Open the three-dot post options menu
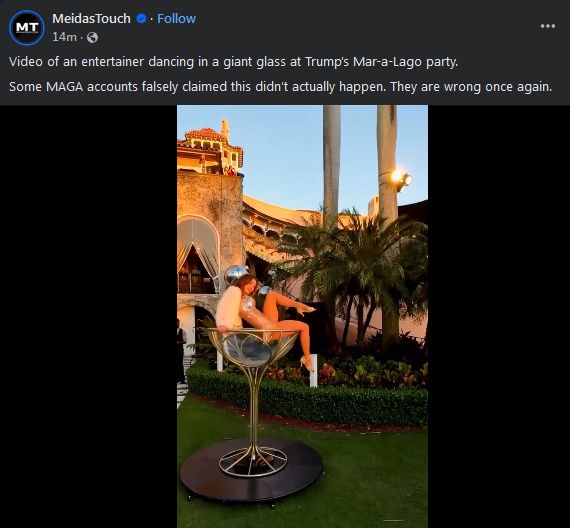Viewport: 570px width, 528px height. coord(547,26)
